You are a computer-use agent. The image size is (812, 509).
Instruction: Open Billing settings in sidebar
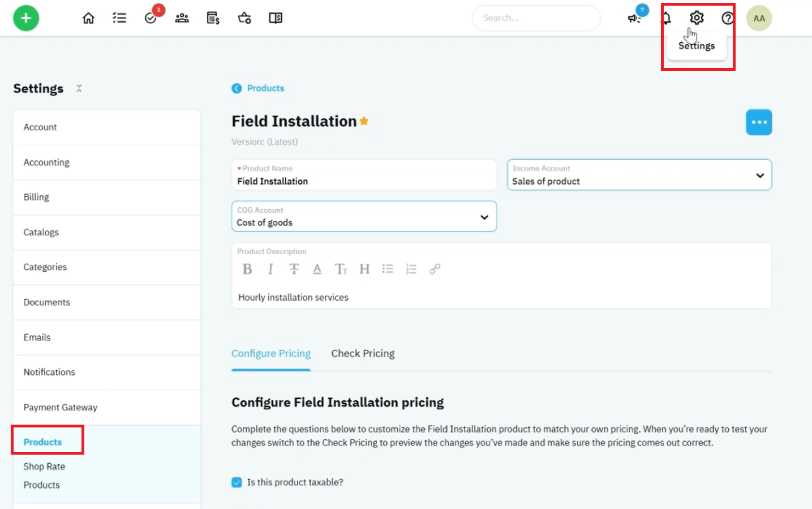(106, 197)
